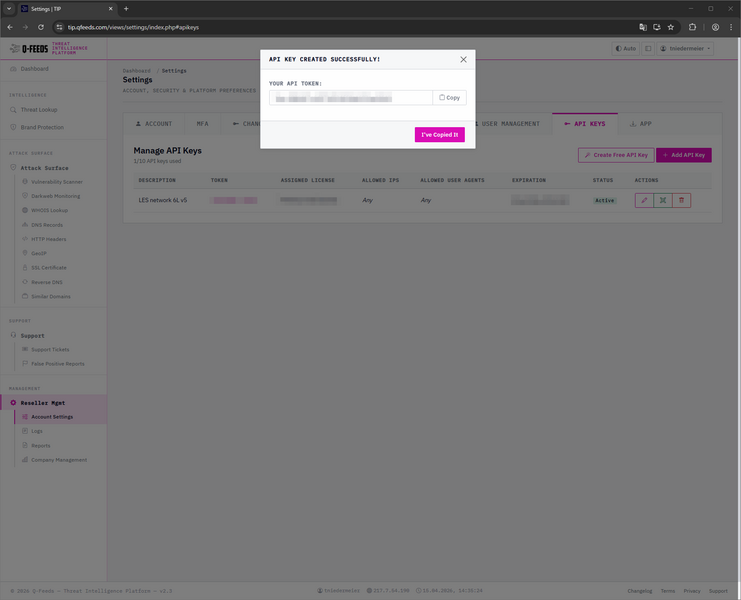The width and height of the screenshot is (741, 600).
Task: Open Chrome three-dot menu
Action: [x=731, y=27]
